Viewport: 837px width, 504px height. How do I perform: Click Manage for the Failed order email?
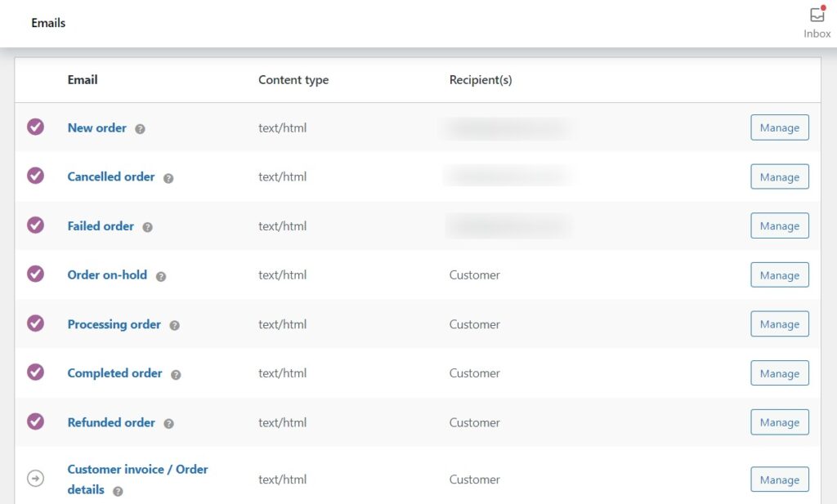[x=779, y=225]
